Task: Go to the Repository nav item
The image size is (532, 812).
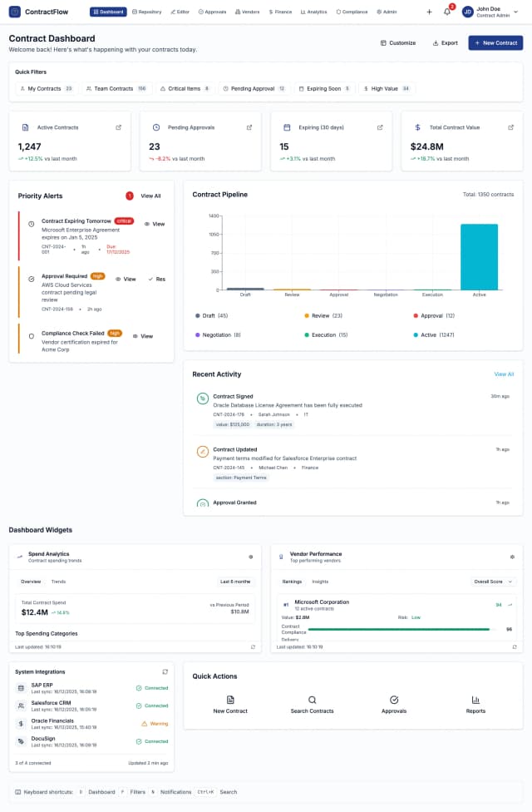Action: (147, 12)
